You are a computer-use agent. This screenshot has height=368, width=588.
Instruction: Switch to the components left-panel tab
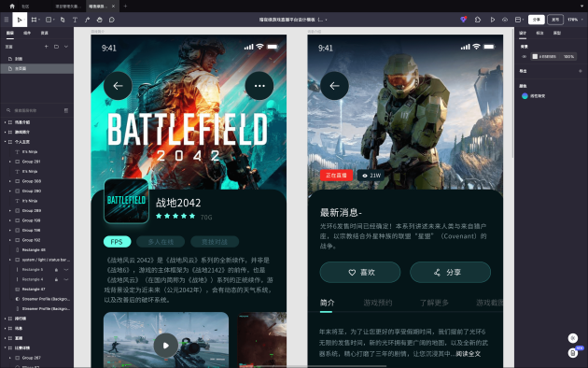coord(27,33)
